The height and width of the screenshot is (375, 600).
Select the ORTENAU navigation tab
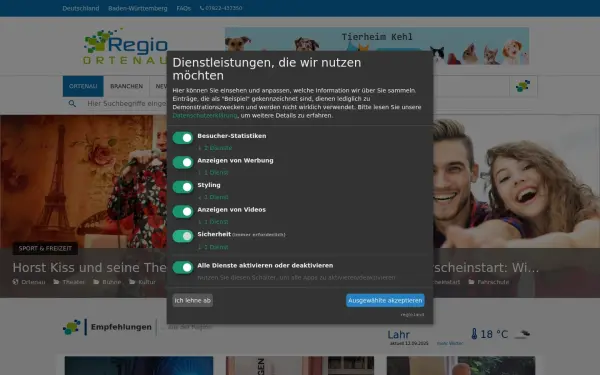[83, 86]
